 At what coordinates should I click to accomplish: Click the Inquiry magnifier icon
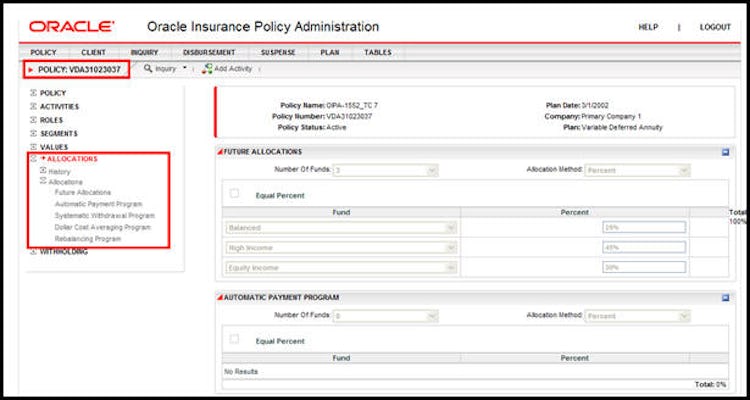pos(148,69)
